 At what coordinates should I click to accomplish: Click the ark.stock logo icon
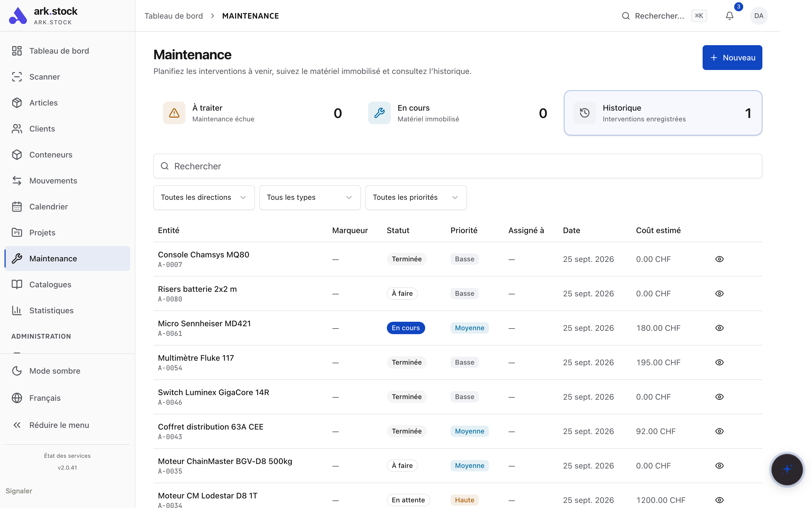pos(18,16)
